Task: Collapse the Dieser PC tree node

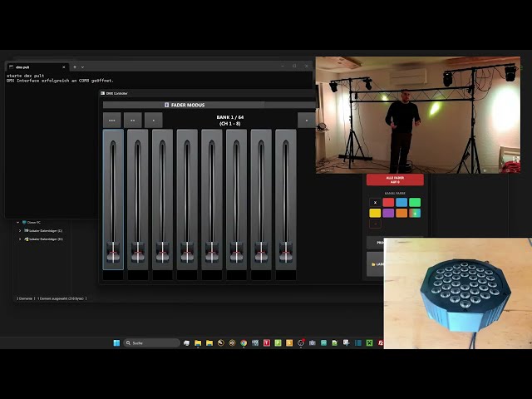Action: [x=17, y=223]
